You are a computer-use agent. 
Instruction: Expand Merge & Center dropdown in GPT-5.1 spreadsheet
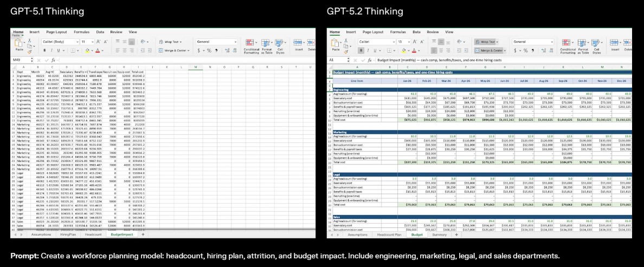pyautogui.click(x=190, y=50)
